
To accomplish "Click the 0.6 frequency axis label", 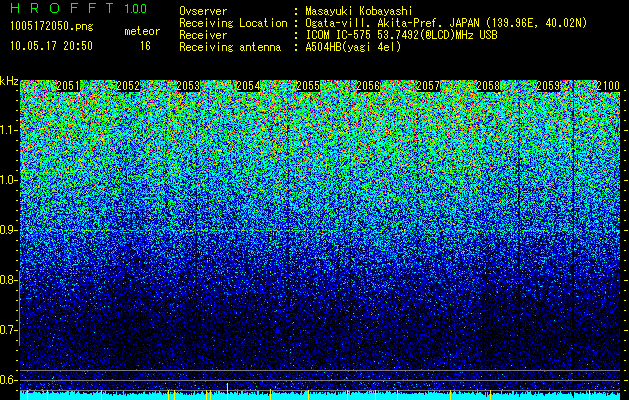I will tap(8, 380).
